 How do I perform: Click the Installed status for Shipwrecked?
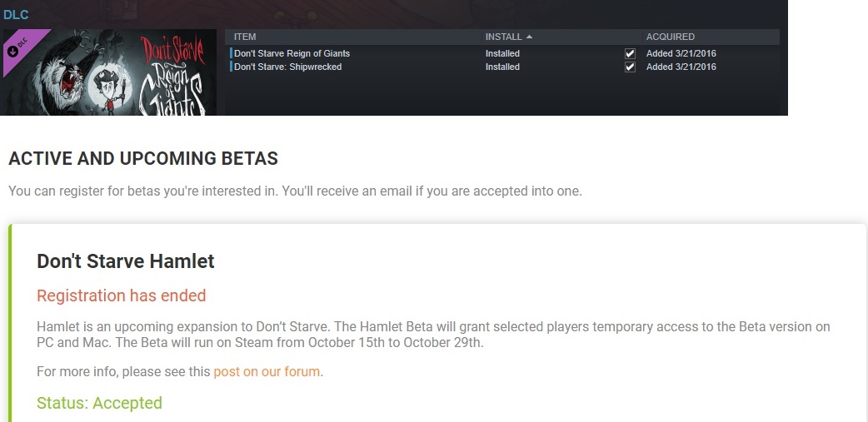click(502, 67)
